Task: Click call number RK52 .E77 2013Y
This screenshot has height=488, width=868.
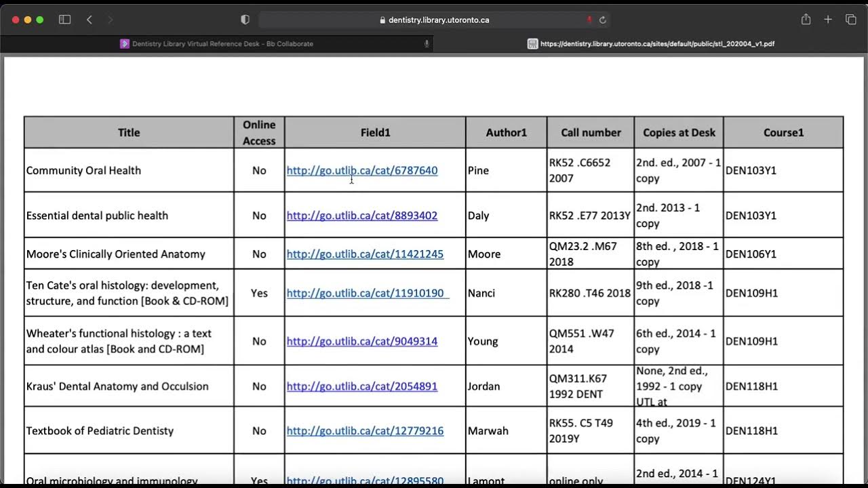Action: [590, 216]
